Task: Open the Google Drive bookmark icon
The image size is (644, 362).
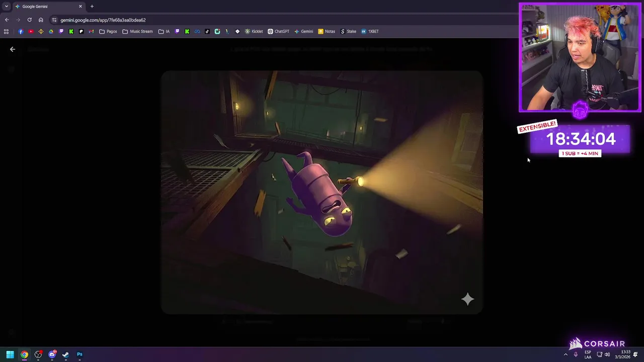Action: [51, 31]
